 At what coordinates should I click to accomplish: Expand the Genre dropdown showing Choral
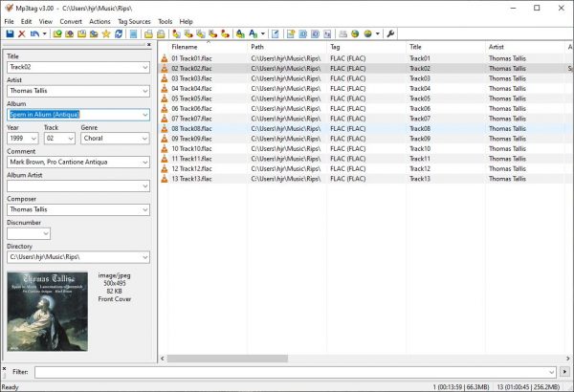145,139
